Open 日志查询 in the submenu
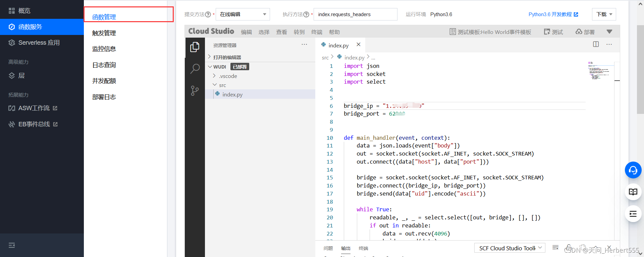The image size is (644, 257). [x=104, y=65]
